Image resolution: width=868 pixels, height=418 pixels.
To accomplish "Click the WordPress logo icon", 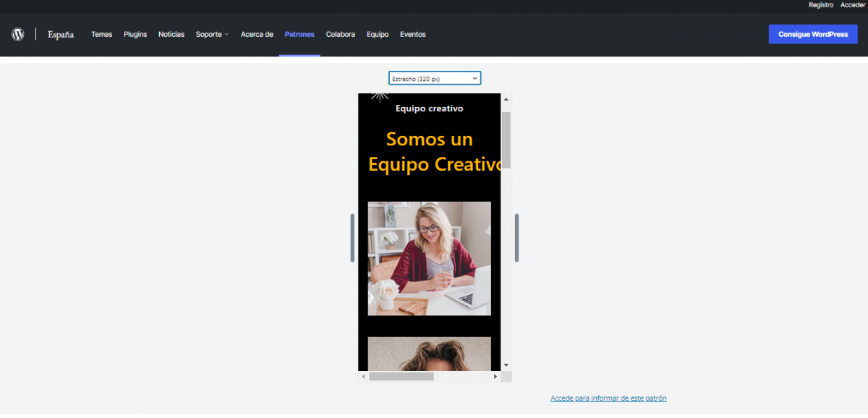I will pos(18,34).
